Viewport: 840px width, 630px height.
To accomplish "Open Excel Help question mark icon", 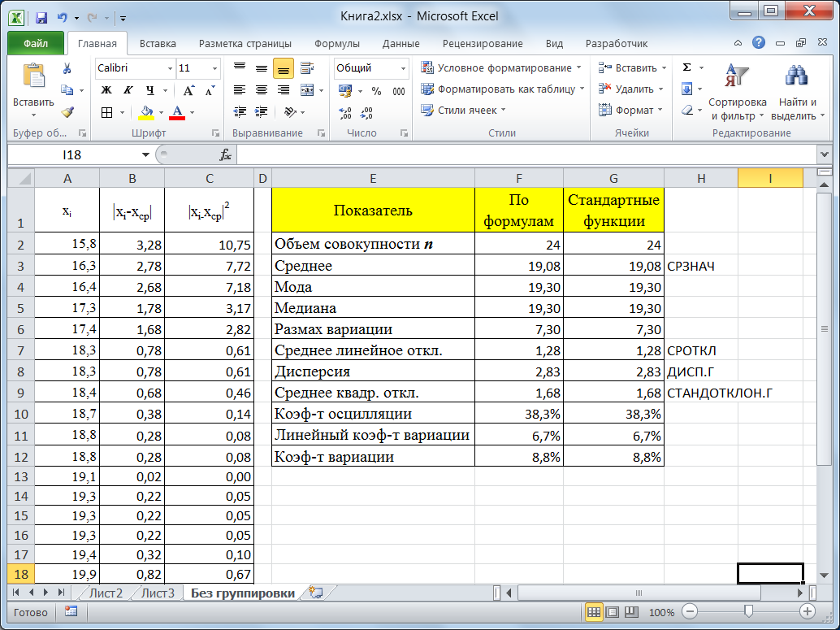I will [758, 43].
